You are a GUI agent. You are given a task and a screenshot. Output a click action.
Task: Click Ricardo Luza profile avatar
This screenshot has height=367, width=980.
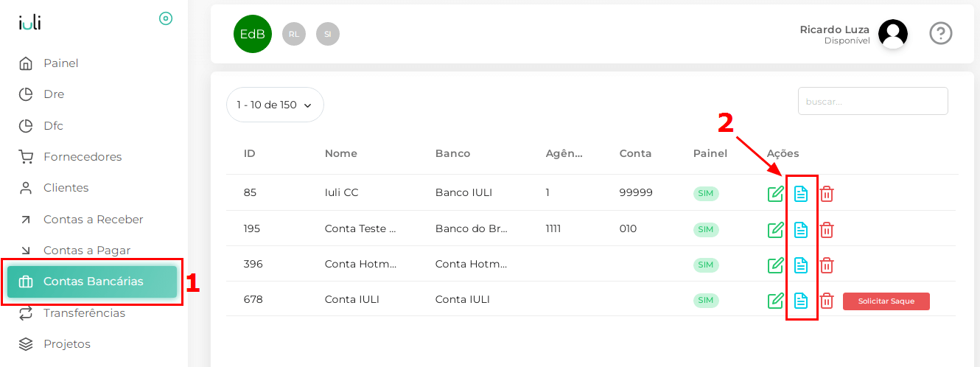coord(893,34)
